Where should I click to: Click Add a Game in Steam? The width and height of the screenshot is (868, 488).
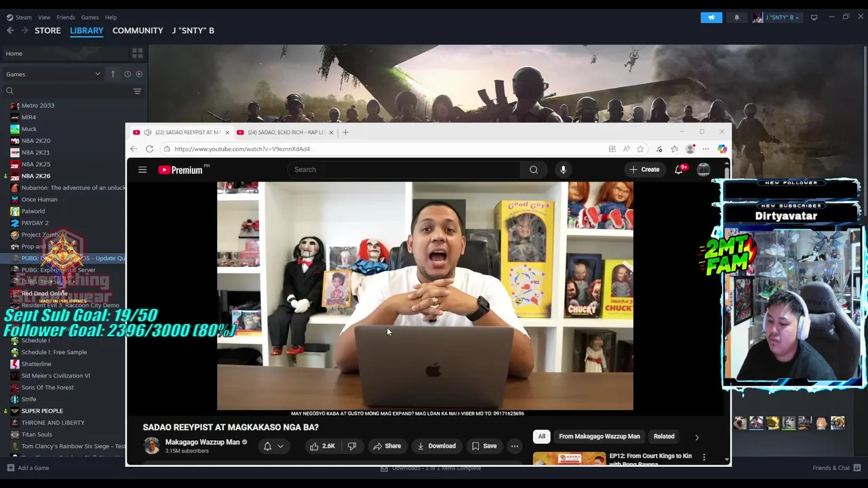[x=27, y=468]
